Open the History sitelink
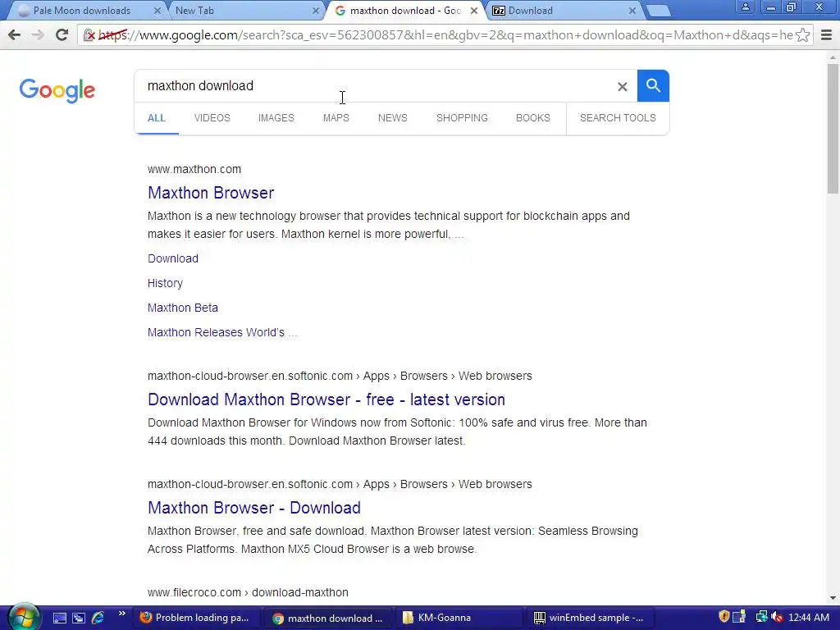The width and height of the screenshot is (840, 630). click(165, 283)
